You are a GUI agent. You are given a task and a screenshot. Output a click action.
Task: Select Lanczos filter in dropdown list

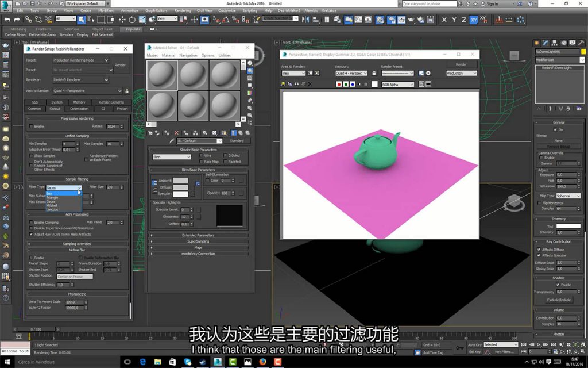63,209
